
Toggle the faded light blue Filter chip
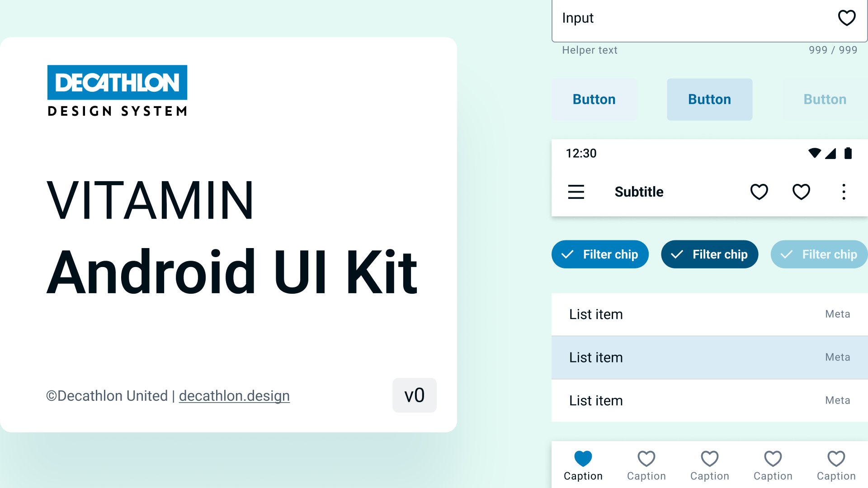coord(819,254)
